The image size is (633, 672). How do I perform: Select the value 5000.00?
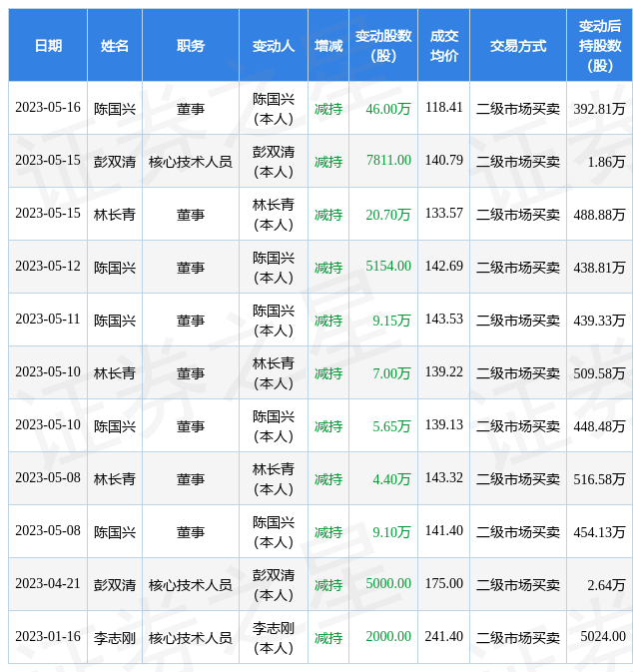[388, 584]
